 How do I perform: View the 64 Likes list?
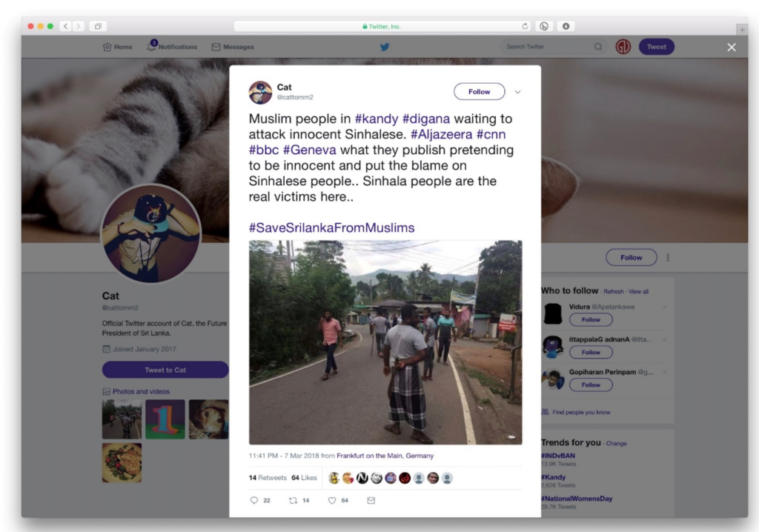[304, 478]
